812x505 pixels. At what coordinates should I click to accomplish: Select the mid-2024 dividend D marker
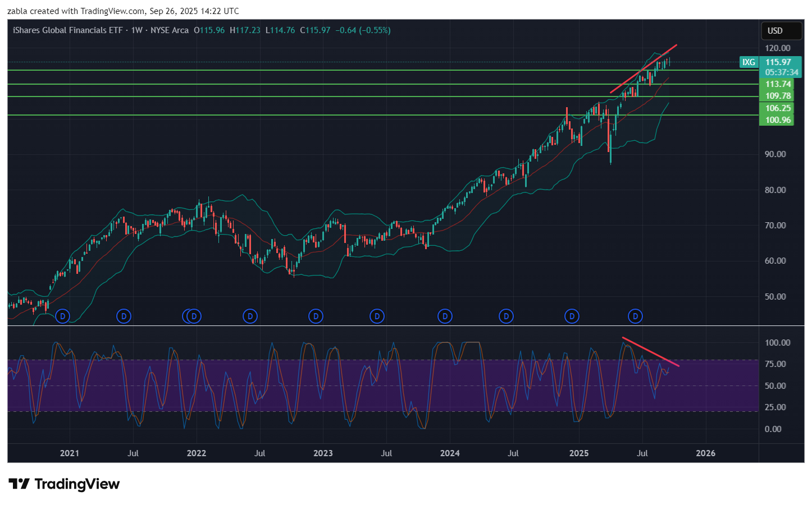point(506,316)
